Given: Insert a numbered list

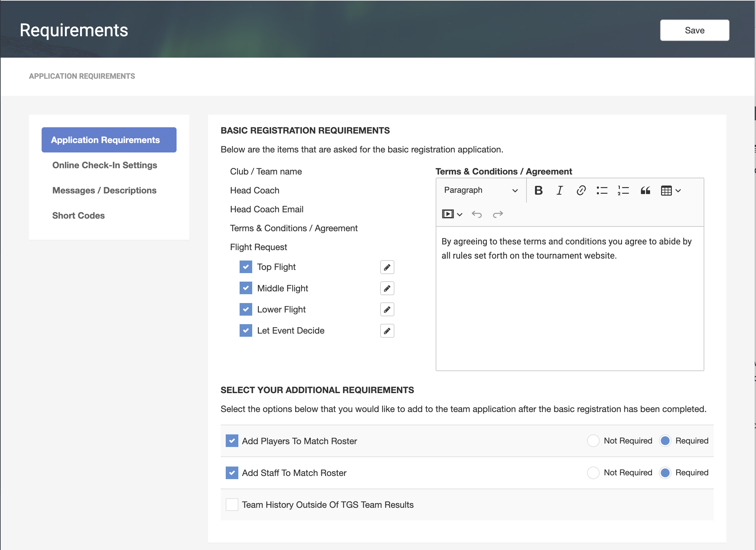Looking at the screenshot, I should pyautogui.click(x=623, y=190).
